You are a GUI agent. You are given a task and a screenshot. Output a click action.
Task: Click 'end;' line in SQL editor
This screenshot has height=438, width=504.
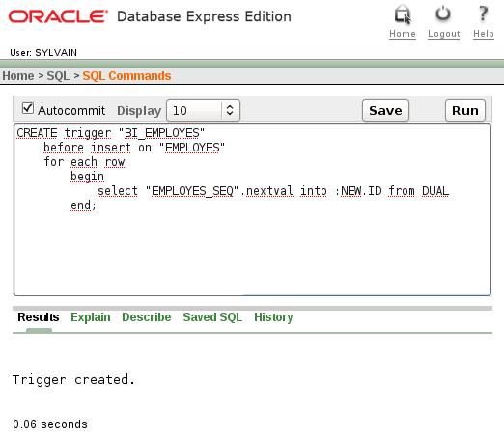tap(83, 205)
